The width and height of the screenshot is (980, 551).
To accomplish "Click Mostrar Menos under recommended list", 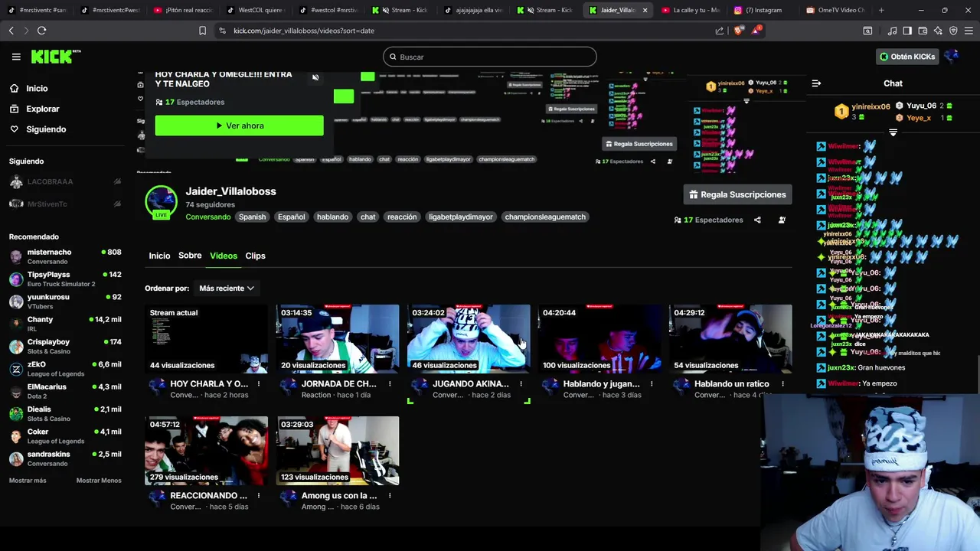I will coord(99,481).
